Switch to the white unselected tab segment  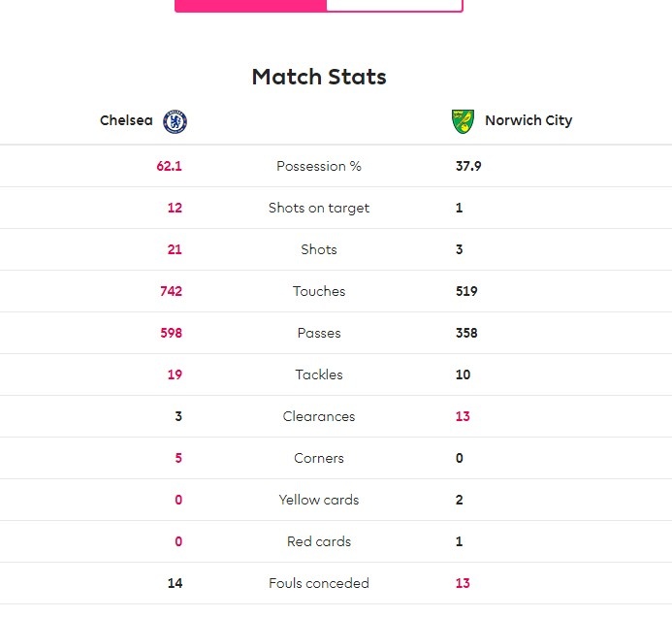[x=394, y=5]
